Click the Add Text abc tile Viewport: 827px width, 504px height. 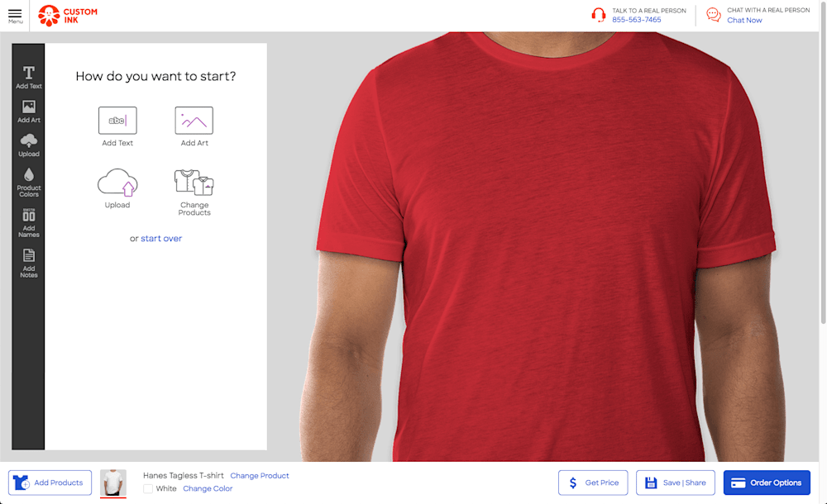(117, 121)
